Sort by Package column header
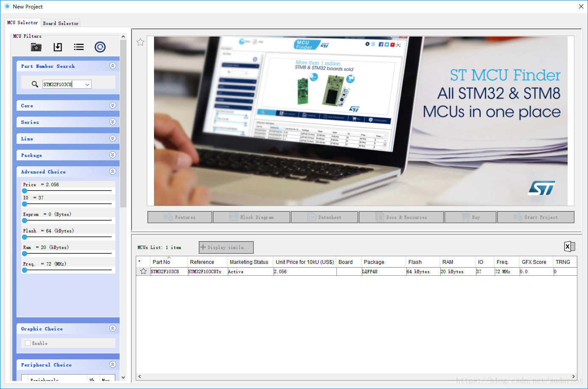The height and width of the screenshot is (389, 588). 384,262
